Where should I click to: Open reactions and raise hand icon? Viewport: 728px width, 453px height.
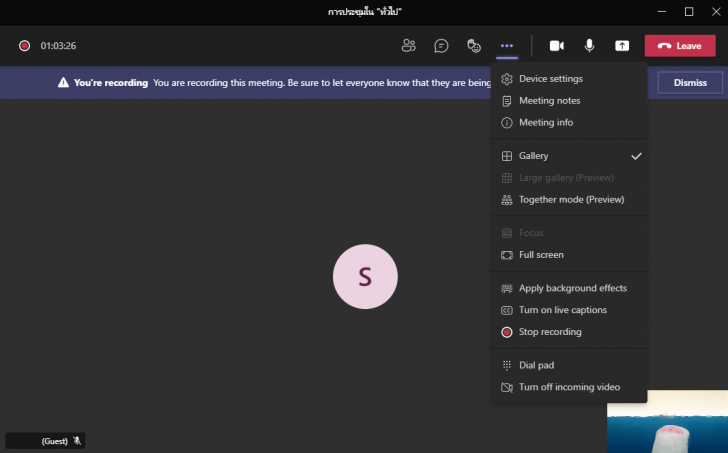pyautogui.click(x=474, y=45)
